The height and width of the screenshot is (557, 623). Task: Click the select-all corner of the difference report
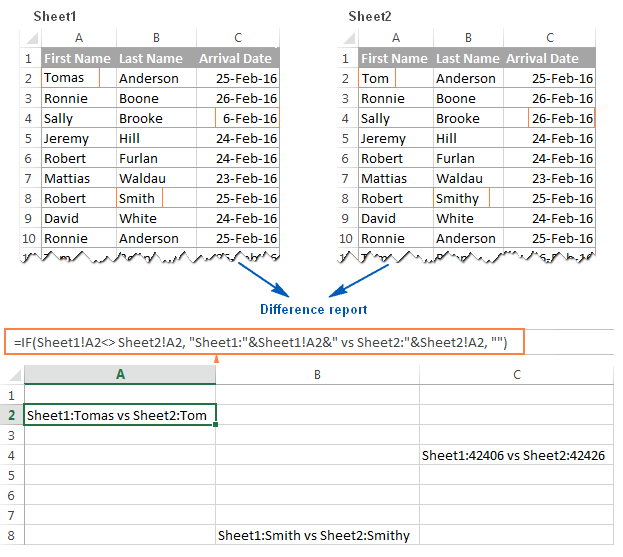12,374
